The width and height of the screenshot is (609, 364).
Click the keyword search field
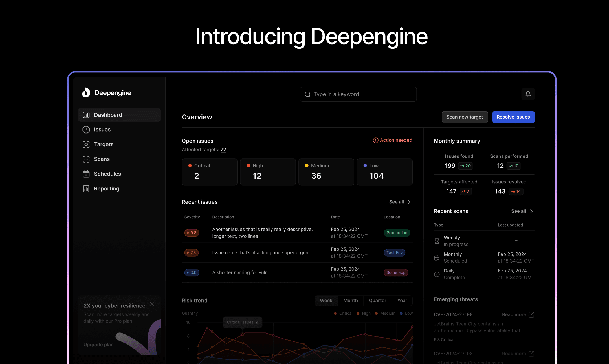358,94
